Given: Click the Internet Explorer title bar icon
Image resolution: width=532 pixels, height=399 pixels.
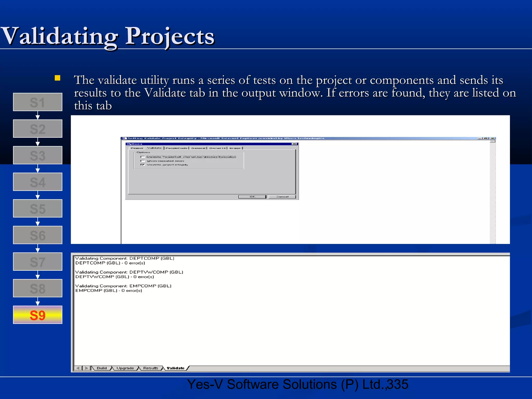Looking at the screenshot, I should click(x=124, y=138).
